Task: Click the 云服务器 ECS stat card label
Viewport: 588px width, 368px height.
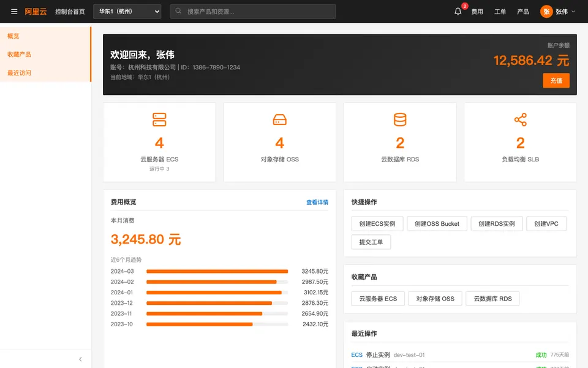Action: coord(159,159)
